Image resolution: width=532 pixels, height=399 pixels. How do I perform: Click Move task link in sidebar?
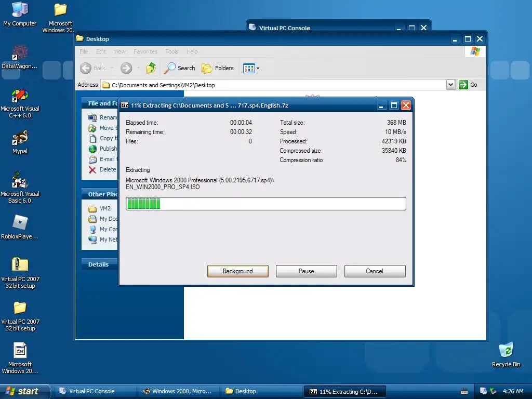pos(103,128)
